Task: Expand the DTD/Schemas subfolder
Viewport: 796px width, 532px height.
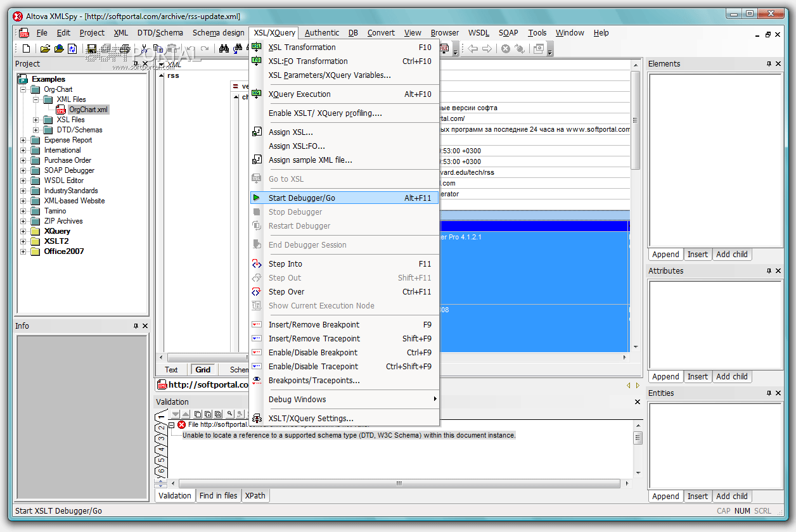Action: click(x=36, y=130)
